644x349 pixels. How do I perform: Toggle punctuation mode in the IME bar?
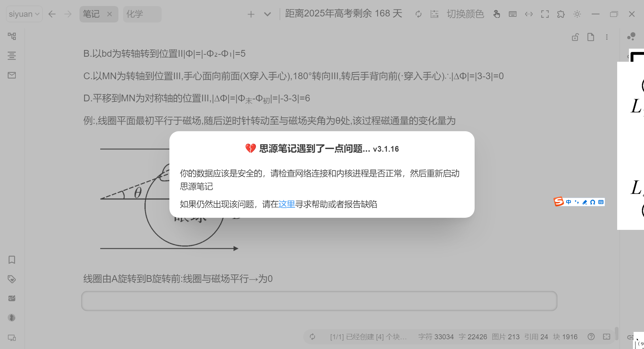[577, 202]
